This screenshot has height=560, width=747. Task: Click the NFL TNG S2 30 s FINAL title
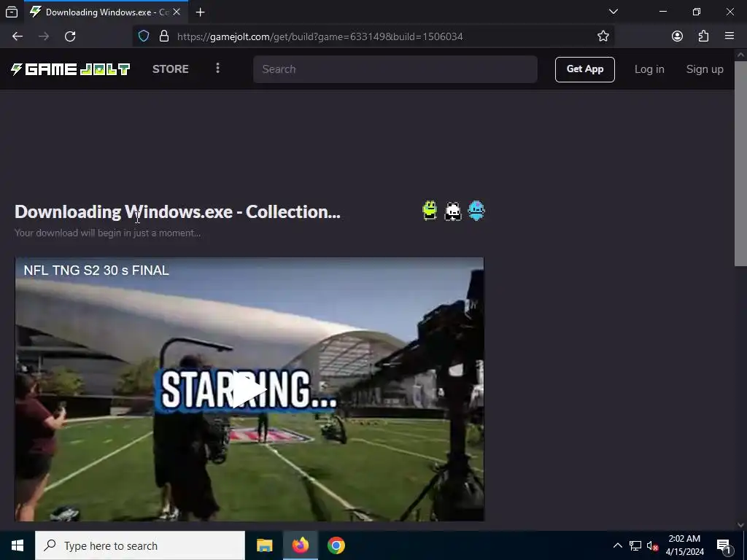[96, 271]
